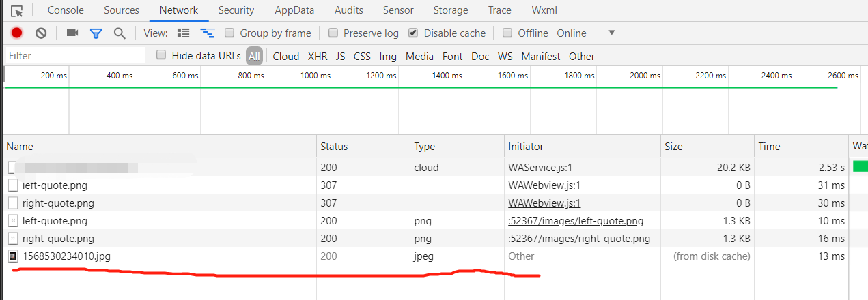Filter requests by XHR type
The image size is (868, 300).
[x=318, y=56]
